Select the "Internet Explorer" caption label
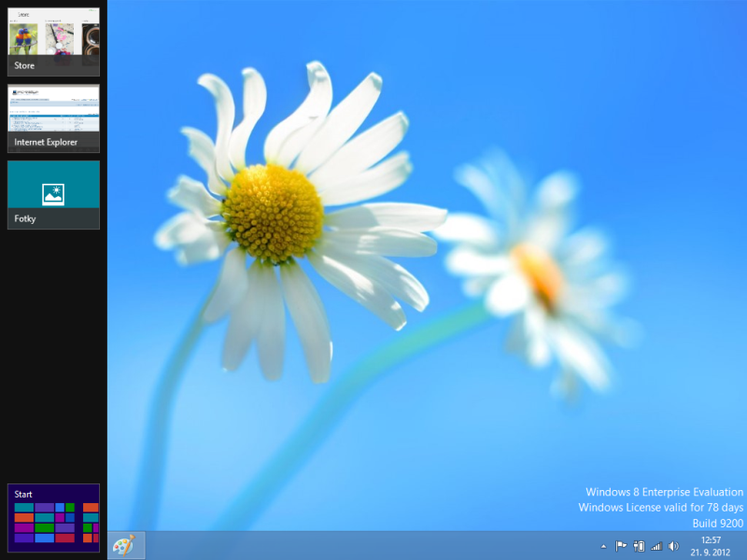 [x=46, y=143]
